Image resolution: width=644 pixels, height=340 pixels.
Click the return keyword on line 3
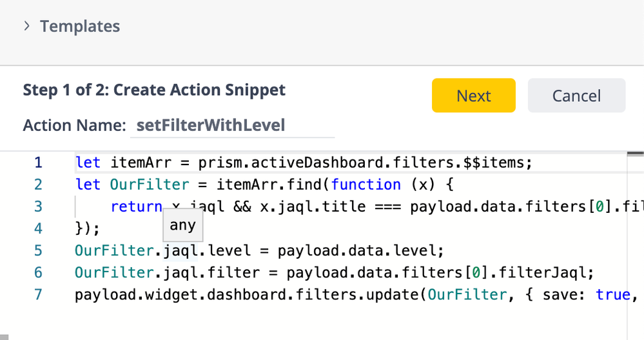click(136, 206)
